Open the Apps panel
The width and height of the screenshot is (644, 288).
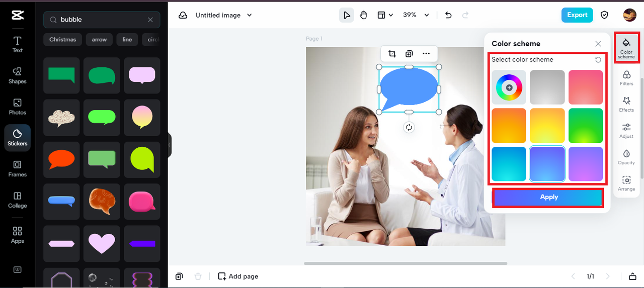click(x=18, y=235)
